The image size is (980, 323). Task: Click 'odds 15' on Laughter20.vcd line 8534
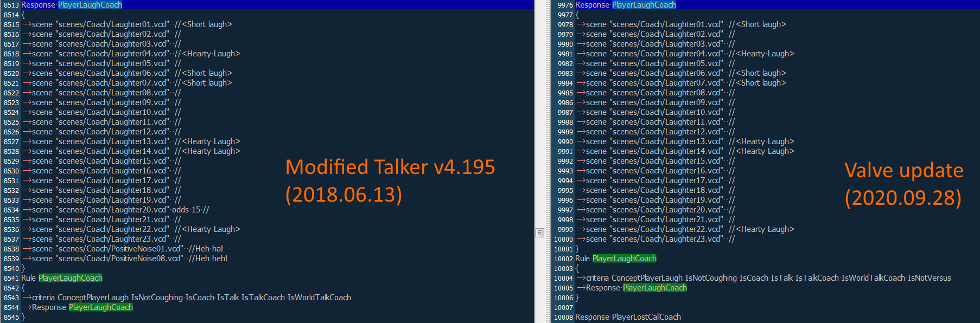tap(186, 210)
